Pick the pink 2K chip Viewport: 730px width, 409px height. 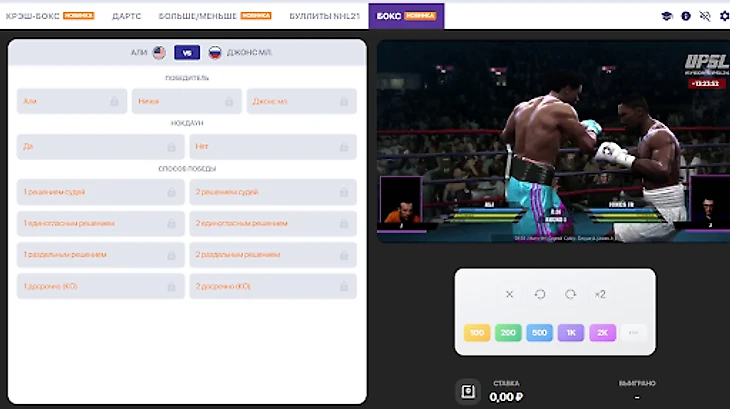pyautogui.click(x=602, y=333)
